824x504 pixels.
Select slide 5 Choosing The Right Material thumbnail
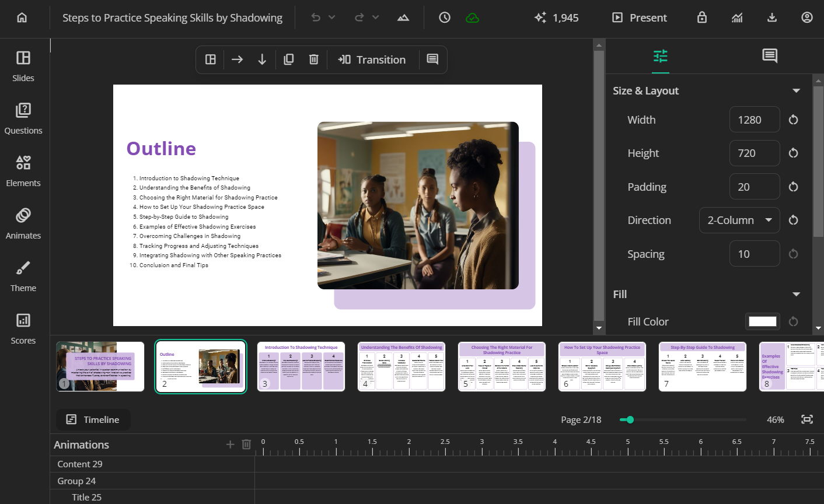[x=502, y=366]
